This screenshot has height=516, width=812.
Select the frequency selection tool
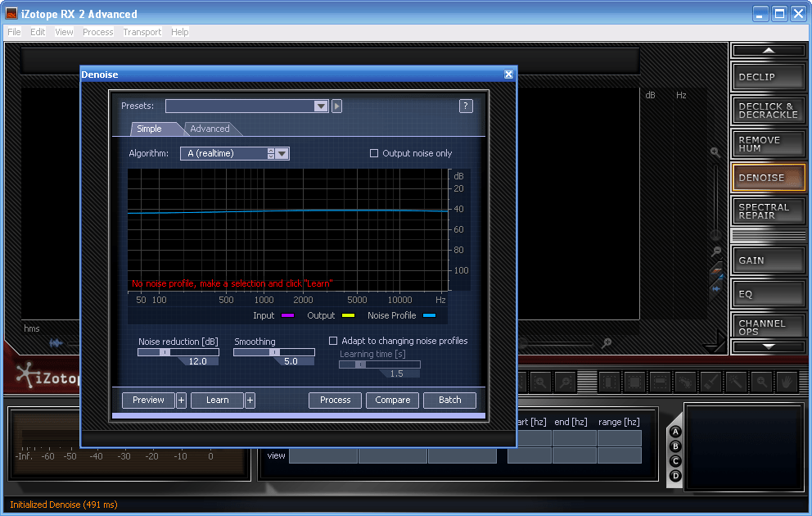660,382
